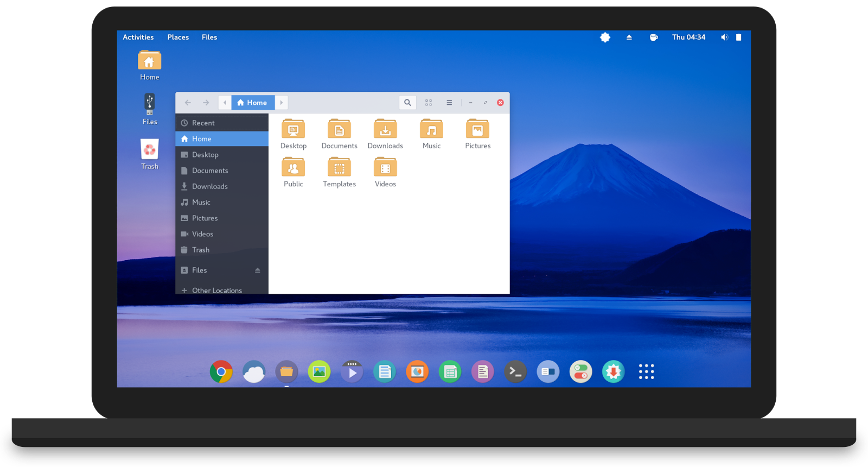Open the Places menu
This screenshot has width=868, height=467.
[x=178, y=37]
